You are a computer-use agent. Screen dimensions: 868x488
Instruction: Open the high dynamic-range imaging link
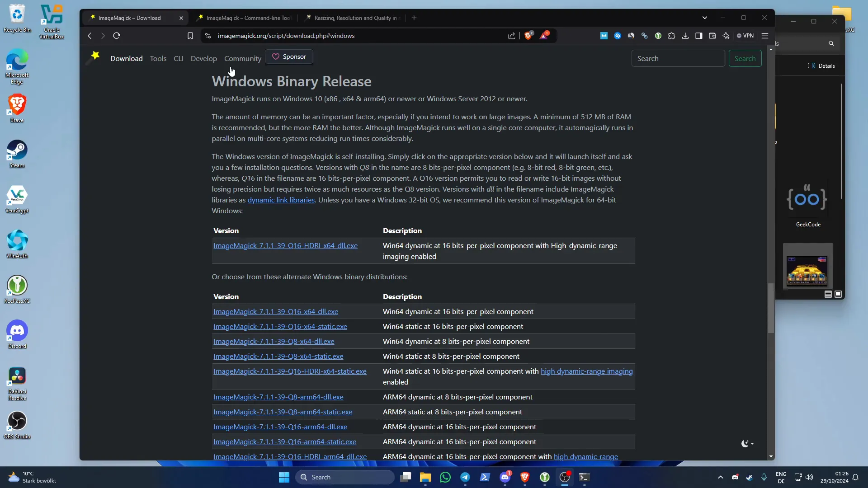coord(587,371)
